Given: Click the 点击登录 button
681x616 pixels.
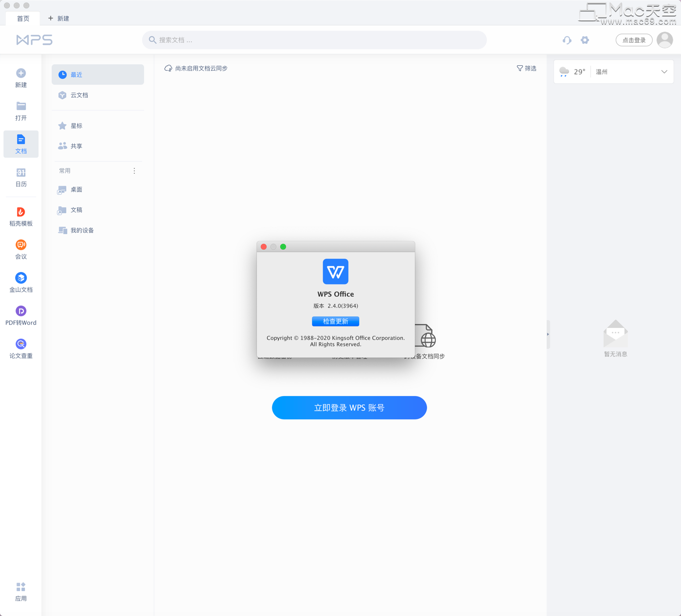Looking at the screenshot, I should tap(634, 40).
